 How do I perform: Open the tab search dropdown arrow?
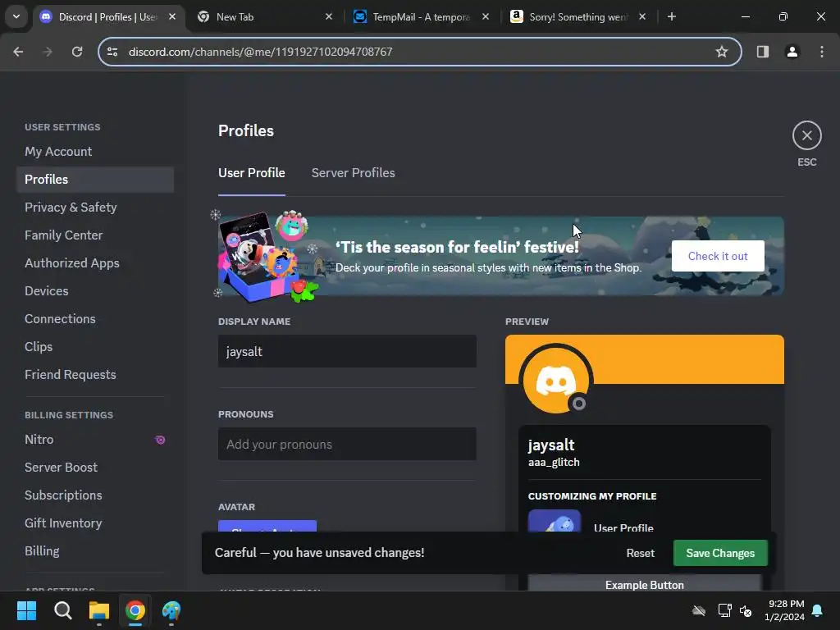[x=16, y=16]
